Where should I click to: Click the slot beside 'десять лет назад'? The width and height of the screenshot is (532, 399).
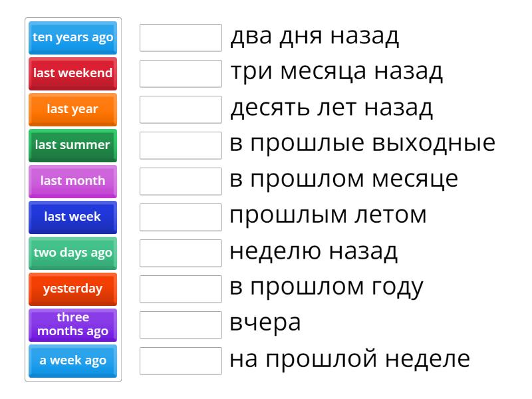181,110
